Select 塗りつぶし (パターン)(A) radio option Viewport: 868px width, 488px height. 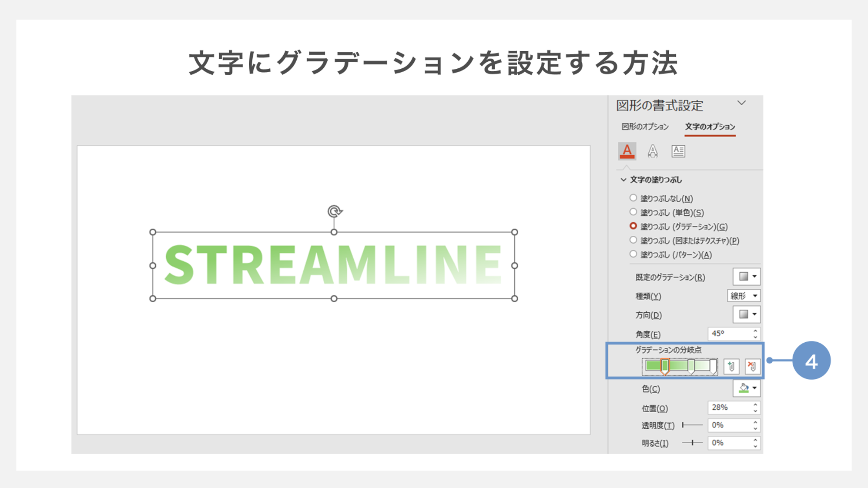click(x=633, y=254)
